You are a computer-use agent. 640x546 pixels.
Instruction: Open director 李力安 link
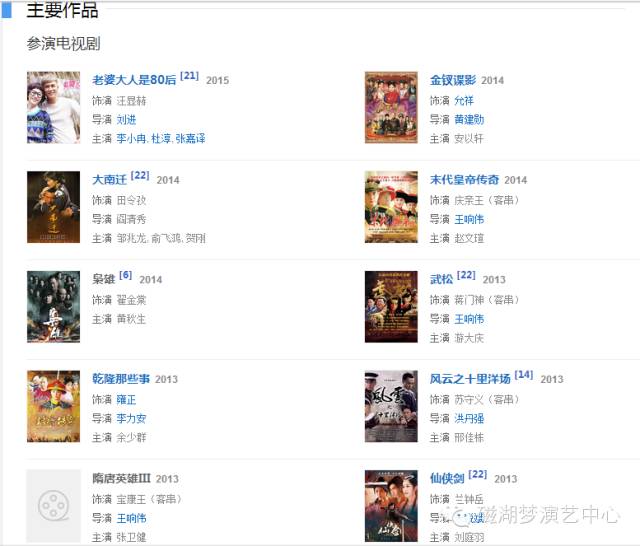pos(131,418)
